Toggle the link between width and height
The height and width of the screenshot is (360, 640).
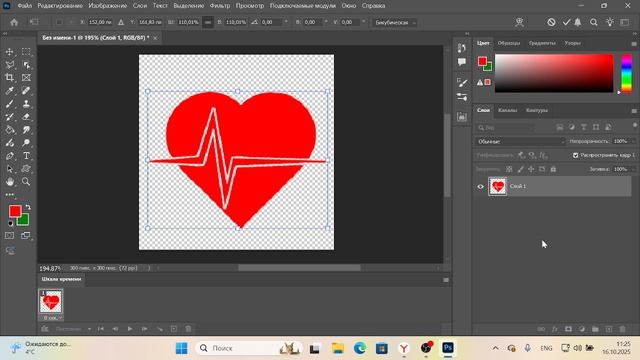tap(208, 22)
